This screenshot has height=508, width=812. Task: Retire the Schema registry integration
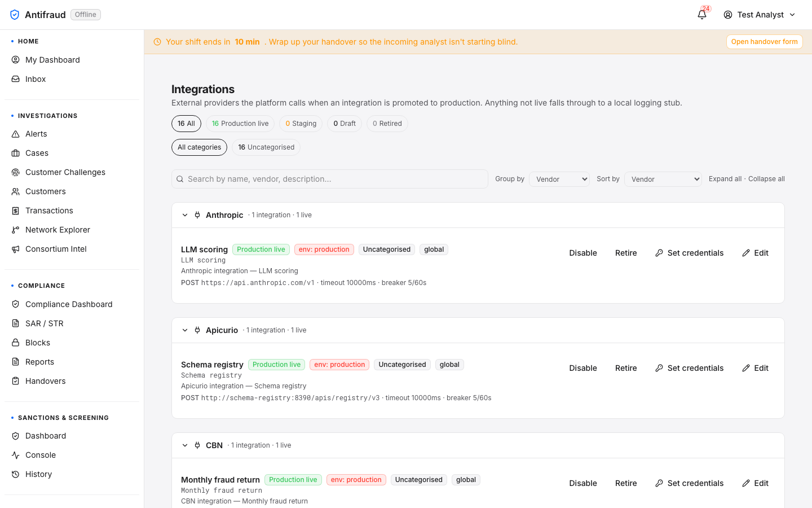626,368
